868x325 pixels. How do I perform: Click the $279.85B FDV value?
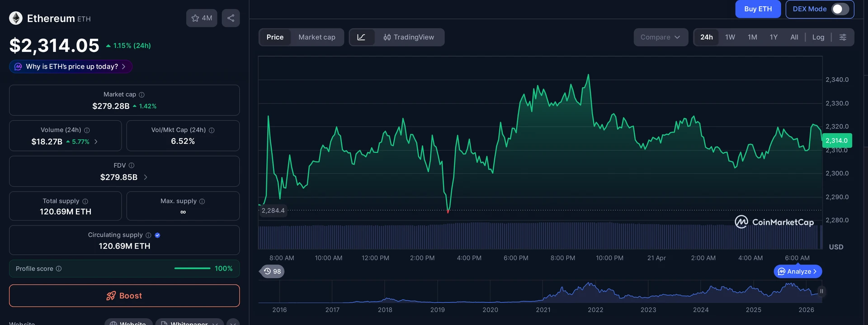[x=119, y=177]
